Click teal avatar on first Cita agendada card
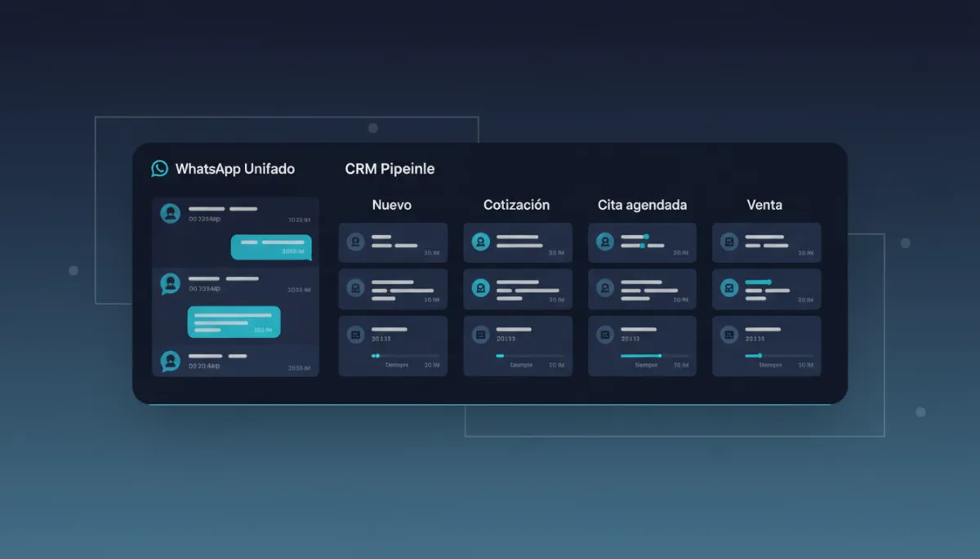Screen dimensions: 980x559 coord(604,242)
